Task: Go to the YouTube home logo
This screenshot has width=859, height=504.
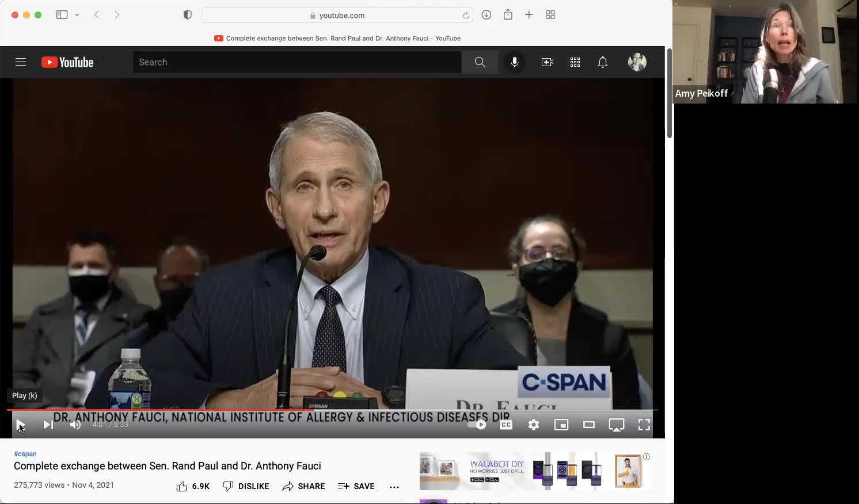Action: click(x=67, y=62)
